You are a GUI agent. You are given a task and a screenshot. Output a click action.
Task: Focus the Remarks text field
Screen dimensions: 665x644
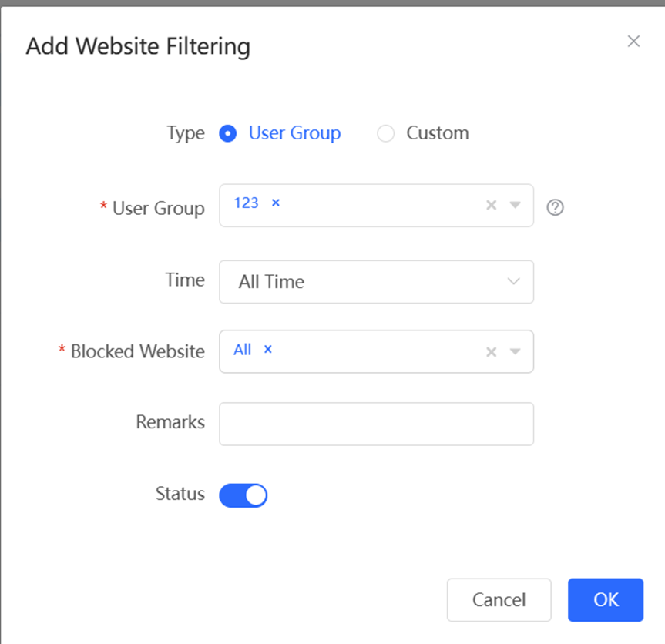376,424
